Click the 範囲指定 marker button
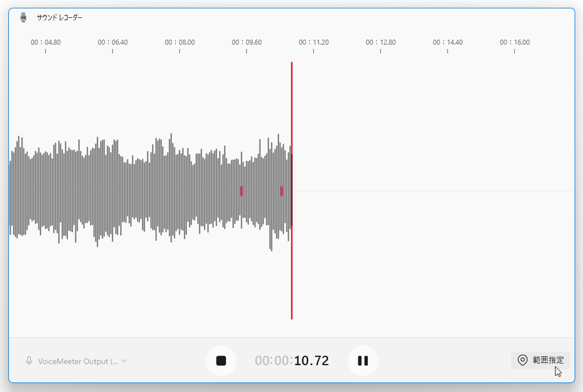Image resolution: width=583 pixels, height=392 pixels. point(541,360)
